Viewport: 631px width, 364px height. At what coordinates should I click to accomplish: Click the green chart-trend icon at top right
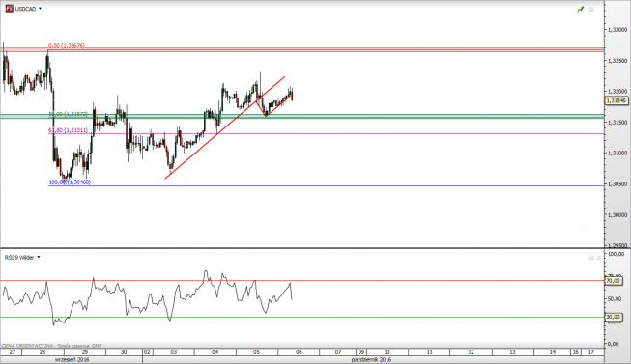tap(581, 10)
